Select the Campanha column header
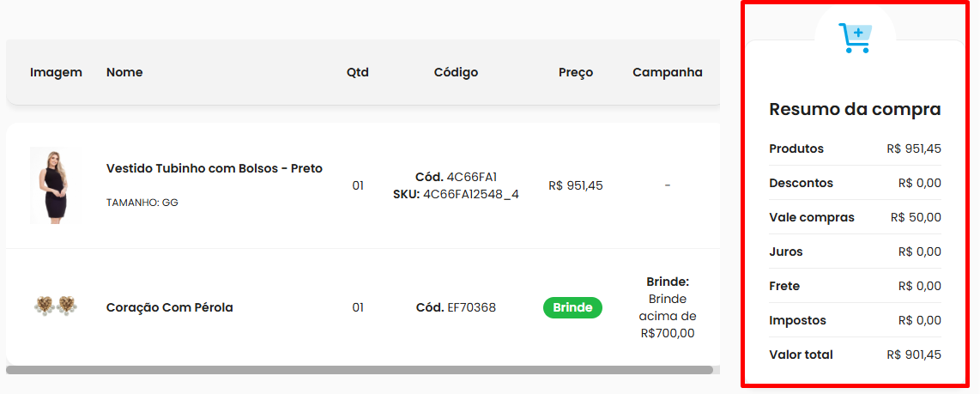This screenshot has width=980, height=394. pyautogui.click(x=668, y=73)
